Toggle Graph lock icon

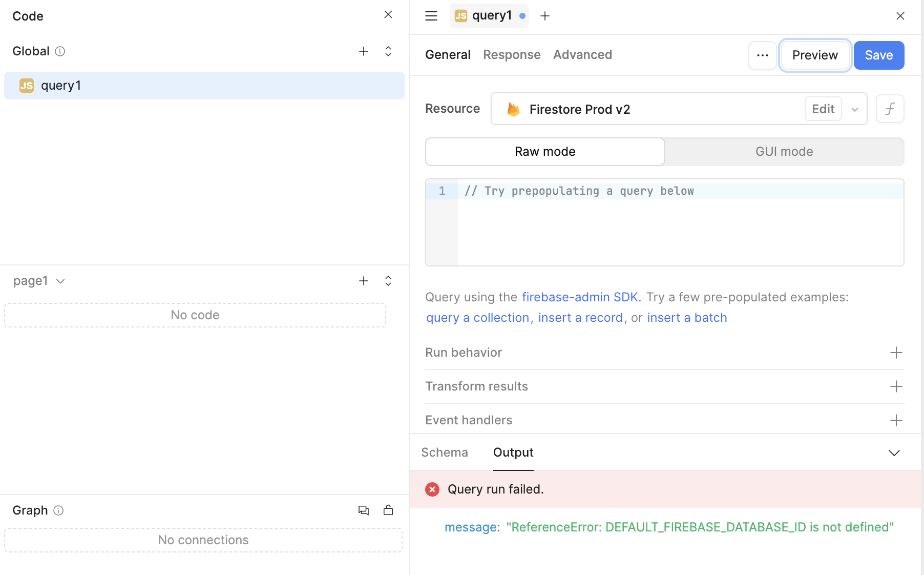(388, 510)
